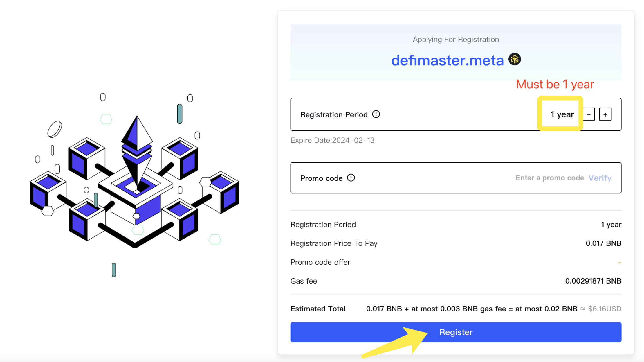This screenshot has width=644, height=362.
Task: Select the 0.017 BNB registration price value
Action: [x=603, y=243]
